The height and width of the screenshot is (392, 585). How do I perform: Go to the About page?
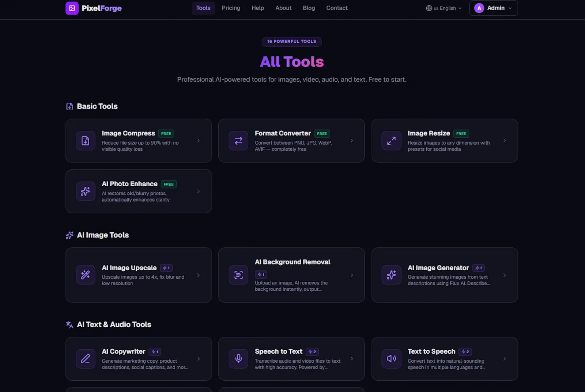(x=283, y=8)
